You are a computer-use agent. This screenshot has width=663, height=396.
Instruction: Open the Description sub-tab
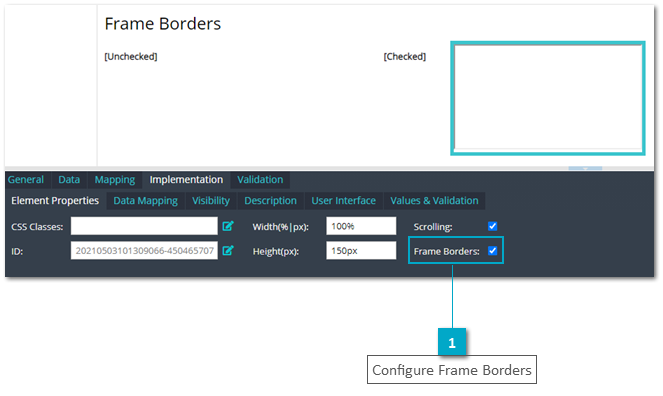click(271, 201)
